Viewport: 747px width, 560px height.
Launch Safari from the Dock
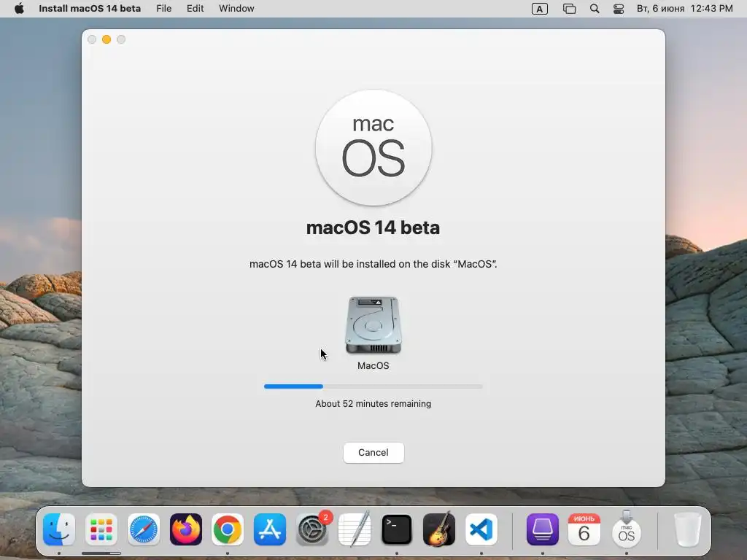[x=144, y=529]
